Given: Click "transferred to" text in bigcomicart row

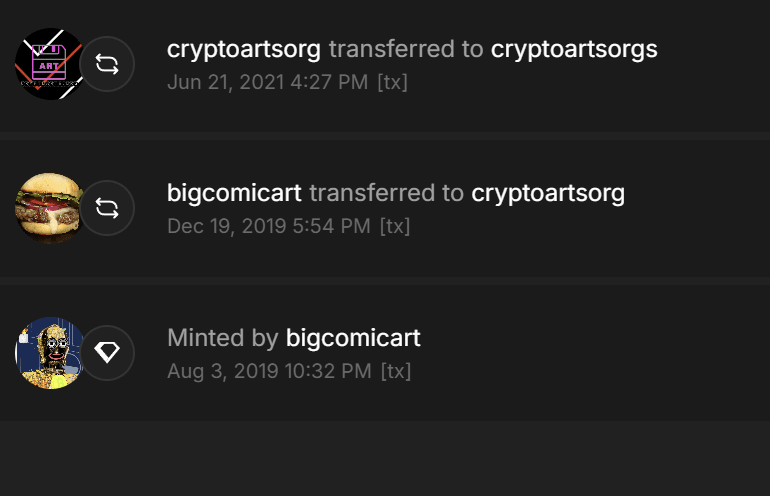Looking at the screenshot, I should click(386, 193).
